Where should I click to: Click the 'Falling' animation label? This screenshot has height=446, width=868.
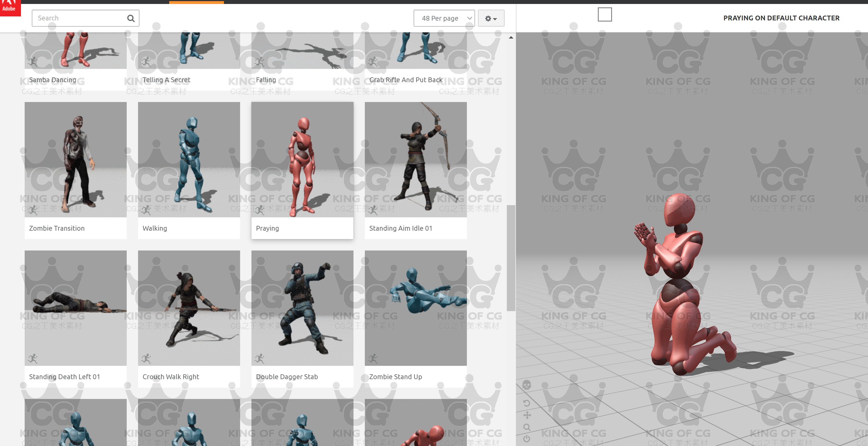pos(266,80)
